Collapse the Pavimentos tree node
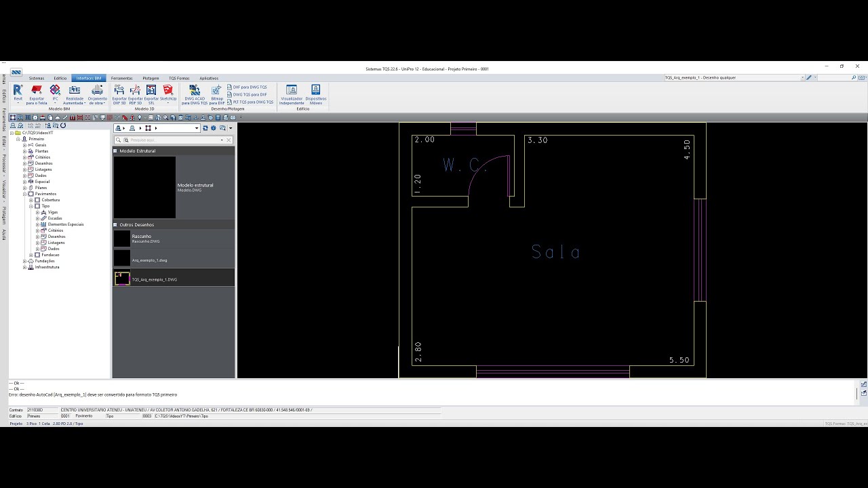Image resolution: width=868 pixels, height=488 pixels. 24,194
